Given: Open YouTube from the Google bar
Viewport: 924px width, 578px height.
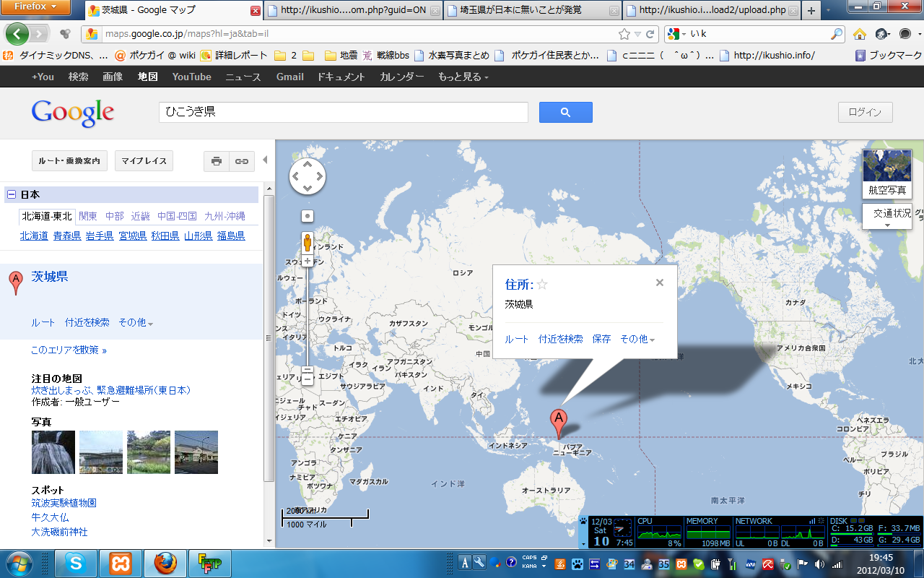Looking at the screenshot, I should pyautogui.click(x=191, y=77).
